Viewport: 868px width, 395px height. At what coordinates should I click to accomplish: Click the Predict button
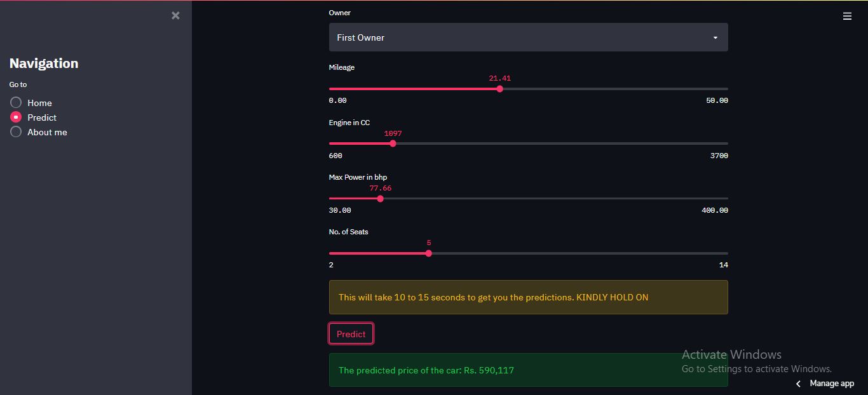click(x=351, y=334)
